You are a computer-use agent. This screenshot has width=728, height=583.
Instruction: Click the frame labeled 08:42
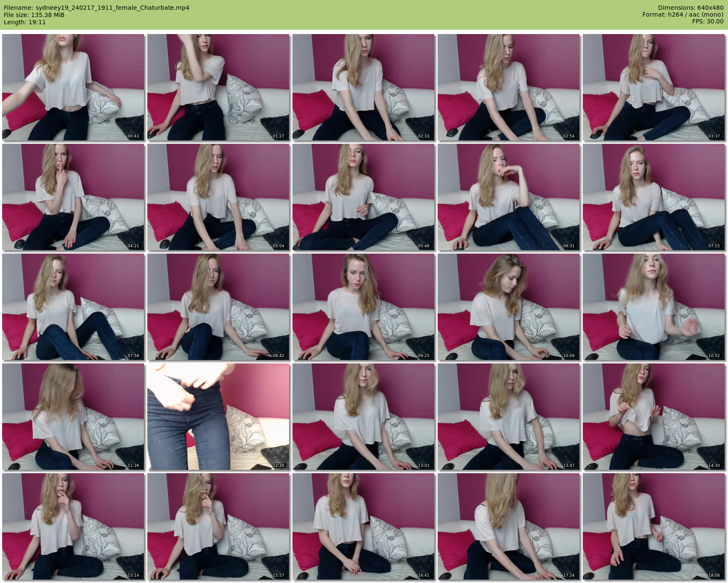click(x=218, y=307)
